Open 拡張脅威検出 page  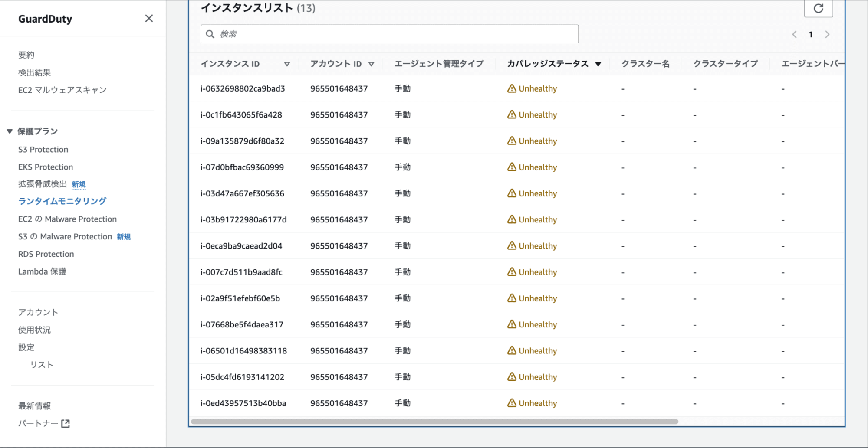(43, 184)
